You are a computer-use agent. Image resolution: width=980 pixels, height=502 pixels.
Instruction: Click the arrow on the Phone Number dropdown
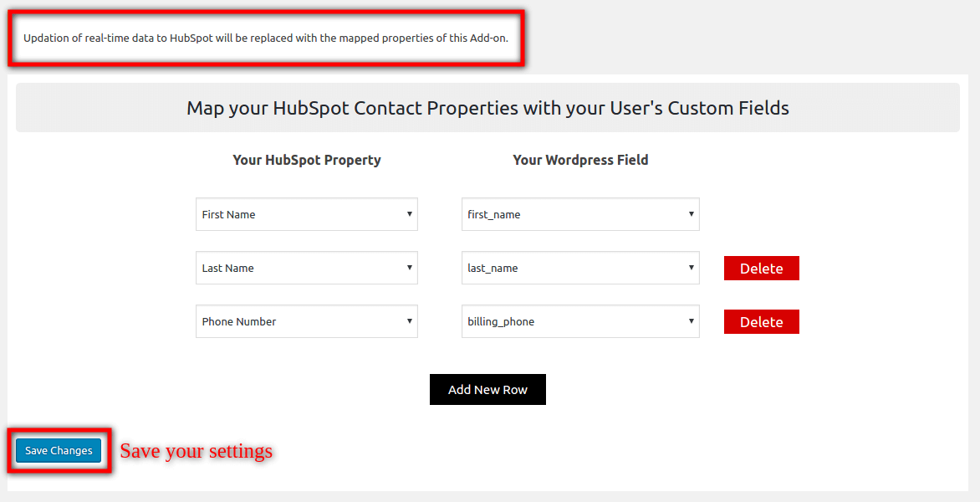(410, 321)
